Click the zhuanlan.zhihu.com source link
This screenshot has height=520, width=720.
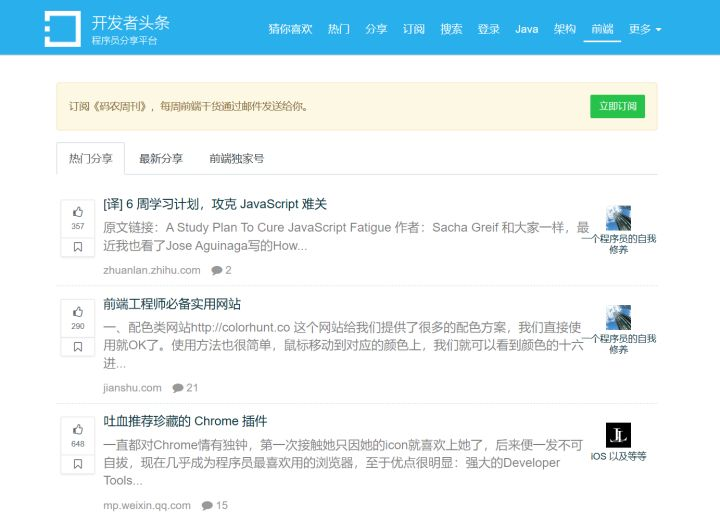coord(152,270)
